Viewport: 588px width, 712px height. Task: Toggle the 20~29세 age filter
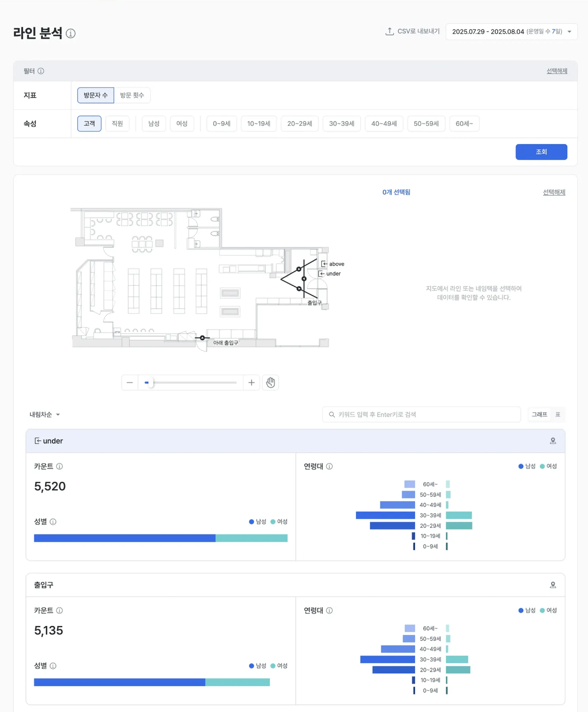point(299,124)
